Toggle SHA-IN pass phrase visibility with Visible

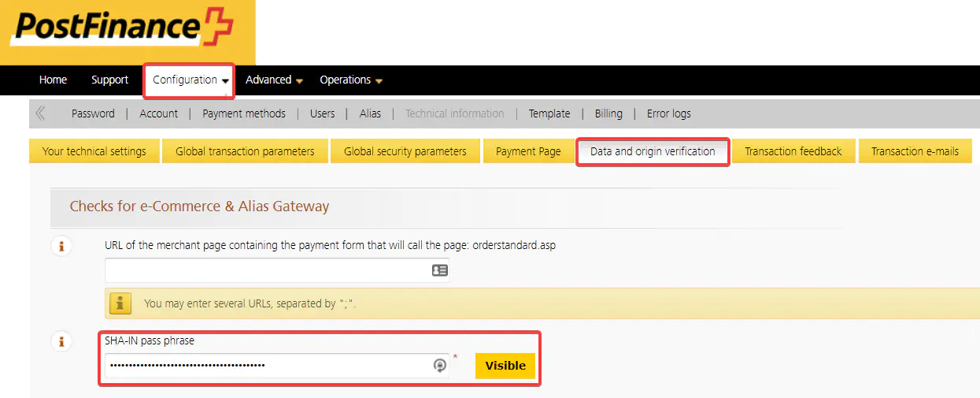(505, 366)
